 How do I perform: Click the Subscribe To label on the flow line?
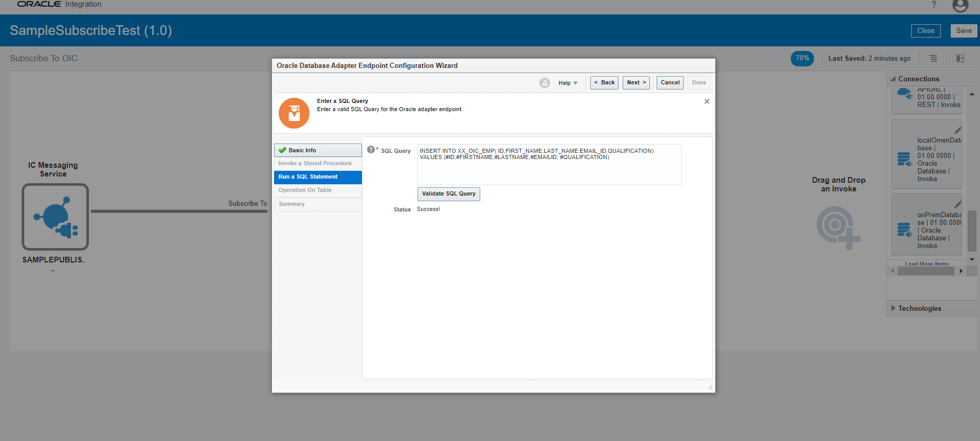pos(247,204)
